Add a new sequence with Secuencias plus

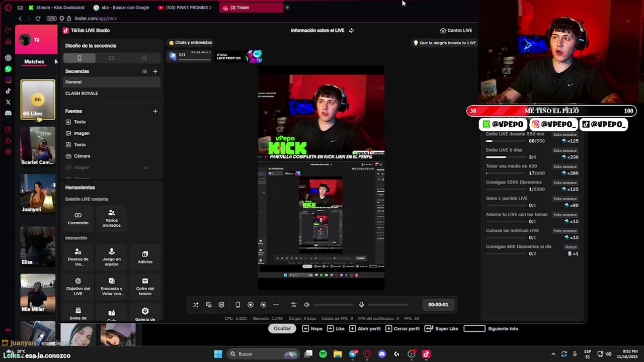(155, 71)
